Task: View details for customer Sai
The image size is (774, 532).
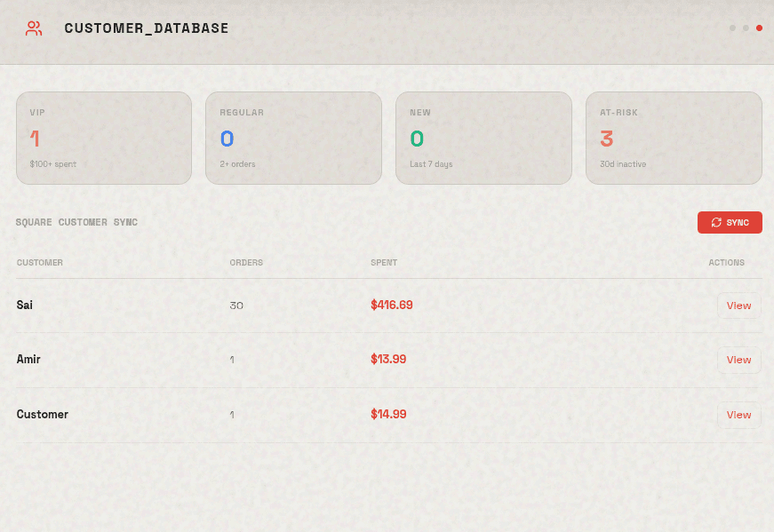Action: 738,306
